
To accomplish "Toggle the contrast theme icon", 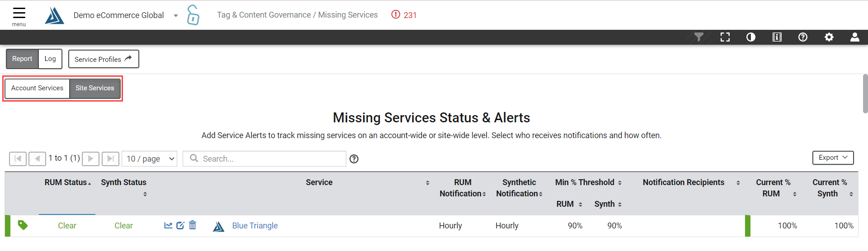I will tap(751, 37).
